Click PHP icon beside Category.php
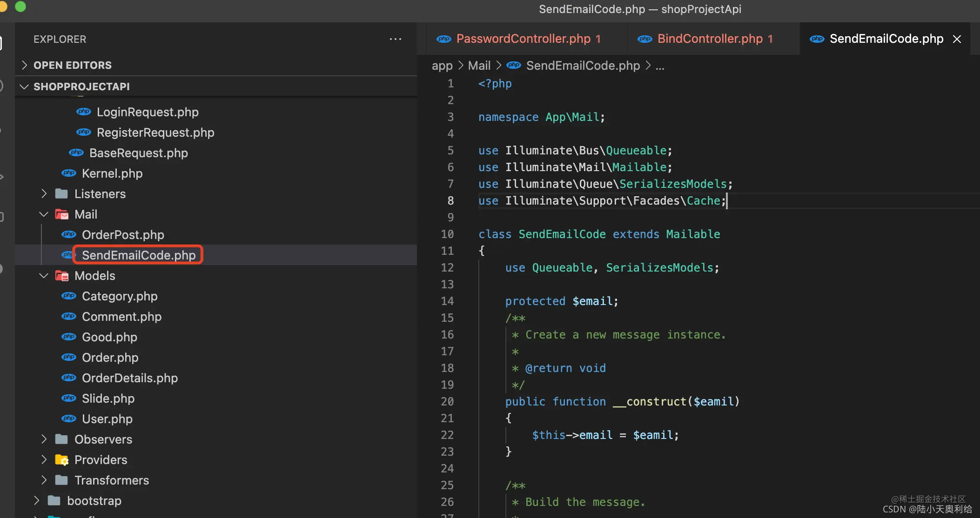Viewport: 980px width, 518px height. pyautogui.click(x=69, y=296)
